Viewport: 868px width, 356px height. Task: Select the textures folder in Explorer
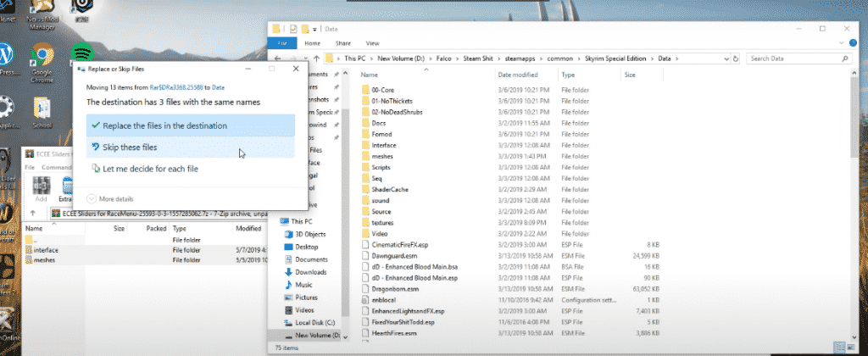pyautogui.click(x=382, y=223)
